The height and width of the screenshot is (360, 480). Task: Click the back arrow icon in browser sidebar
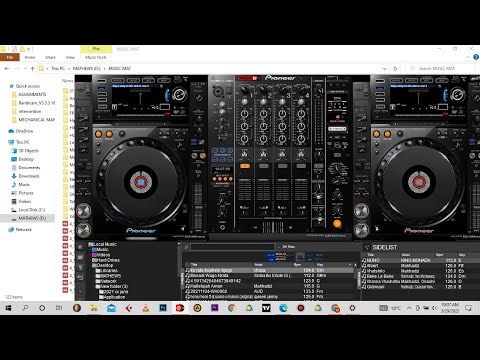pos(80,277)
